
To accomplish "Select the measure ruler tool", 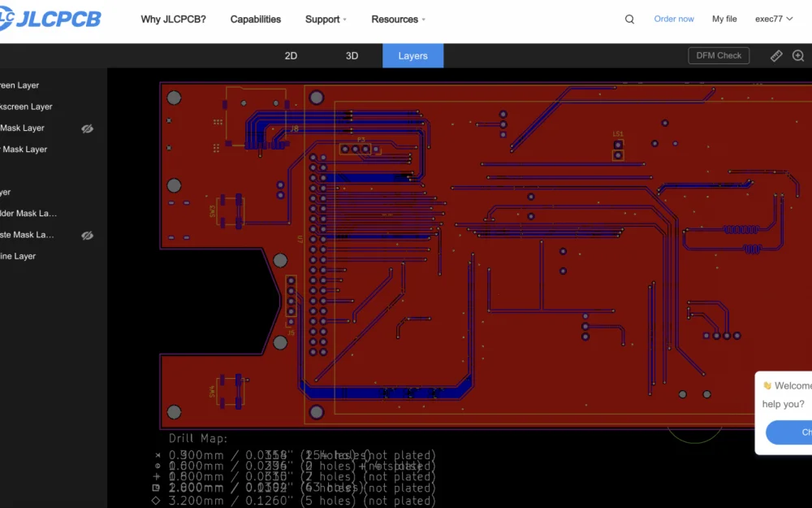I will [775, 55].
